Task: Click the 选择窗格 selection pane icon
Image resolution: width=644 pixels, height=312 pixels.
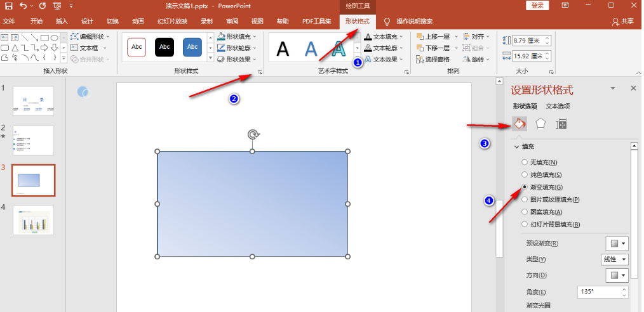Action: click(420, 60)
